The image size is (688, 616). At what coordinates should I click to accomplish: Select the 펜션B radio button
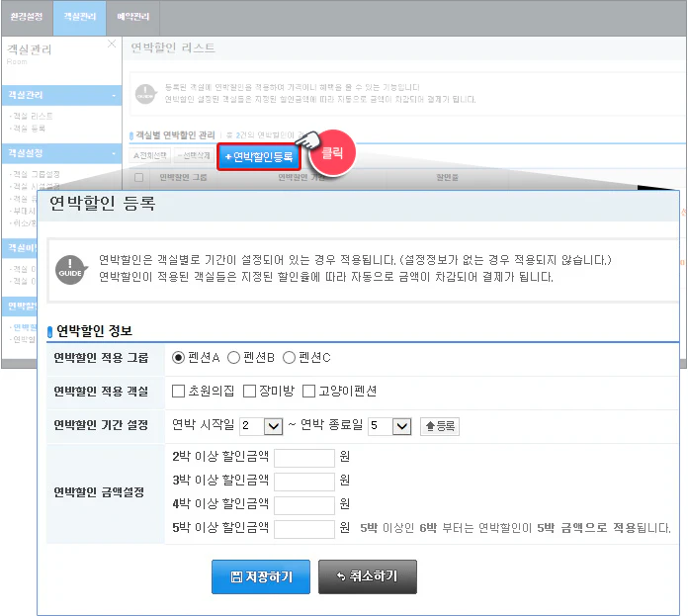[233, 358]
